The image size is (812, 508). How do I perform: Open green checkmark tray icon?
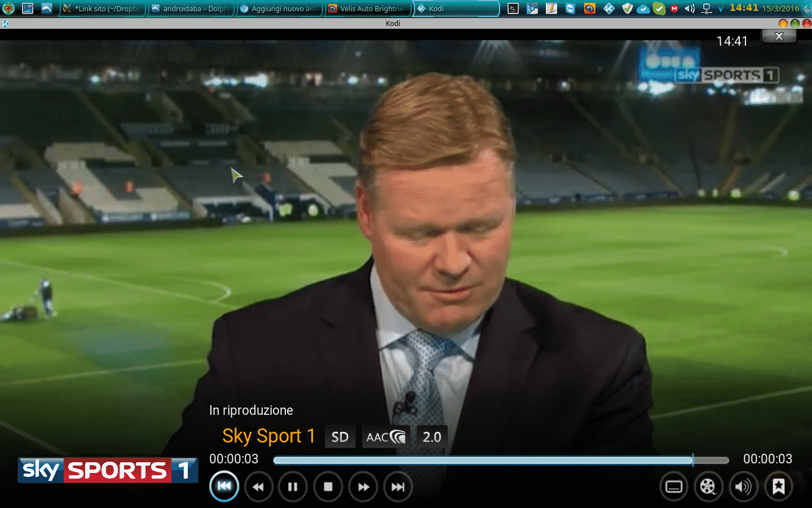pos(659,8)
